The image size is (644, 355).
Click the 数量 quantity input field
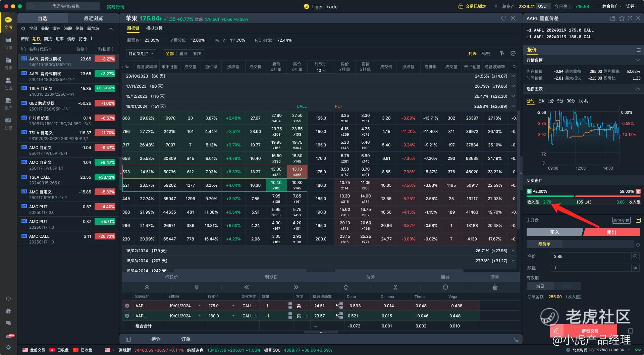point(591,268)
